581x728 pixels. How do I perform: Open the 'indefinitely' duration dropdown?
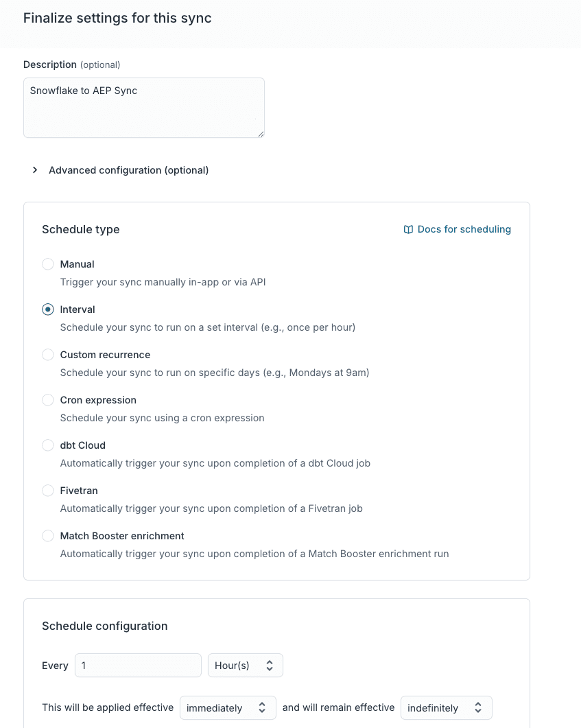(x=446, y=708)
